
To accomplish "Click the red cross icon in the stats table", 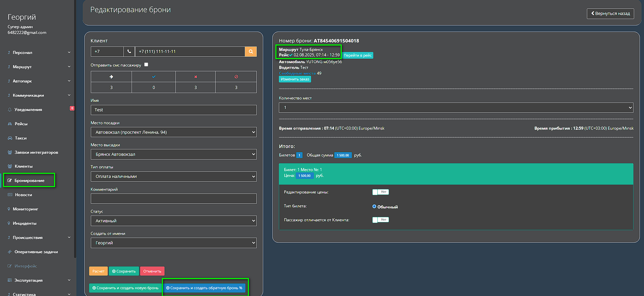I will [196, 77].
